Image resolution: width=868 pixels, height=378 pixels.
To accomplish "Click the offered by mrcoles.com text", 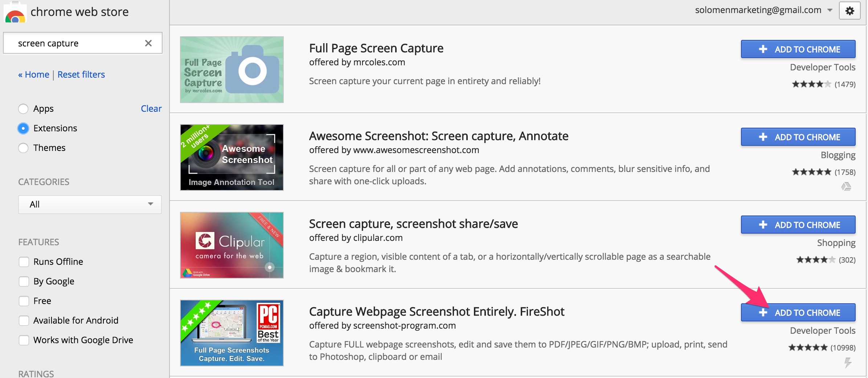I will coord(357,62).
